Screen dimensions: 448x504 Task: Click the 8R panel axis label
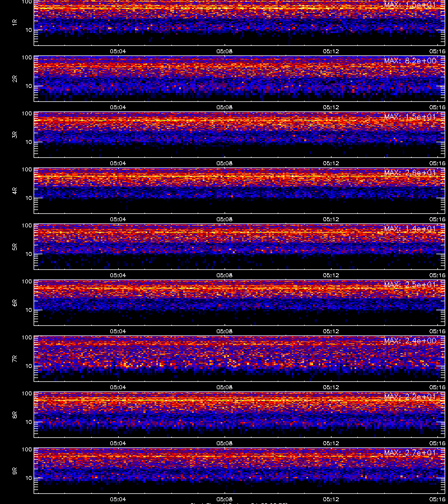[15, 414]
